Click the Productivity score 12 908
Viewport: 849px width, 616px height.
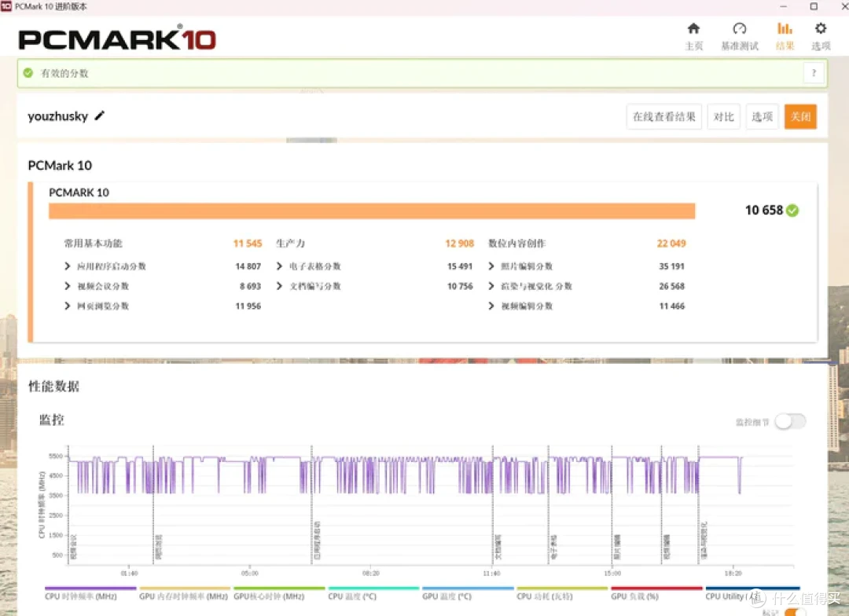coord(459,244)
